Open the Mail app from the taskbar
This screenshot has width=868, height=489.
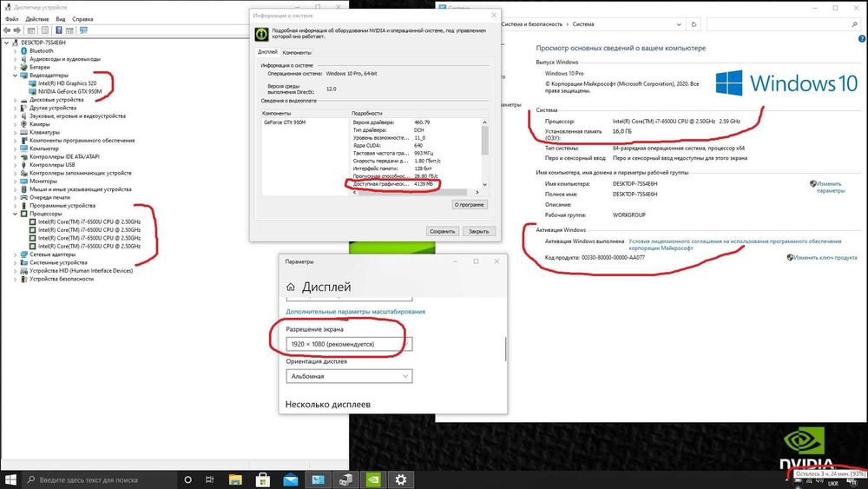(x=290, y=479)
